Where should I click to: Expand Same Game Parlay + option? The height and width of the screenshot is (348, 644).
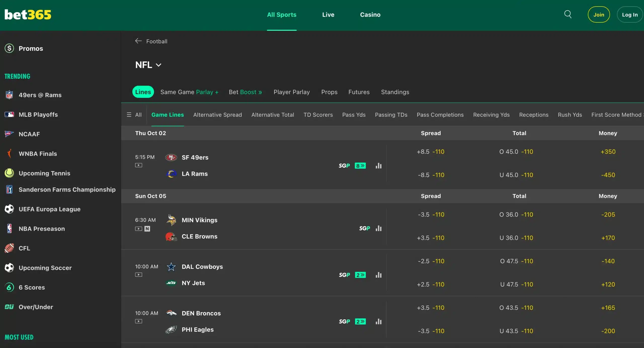coord(189,92)
